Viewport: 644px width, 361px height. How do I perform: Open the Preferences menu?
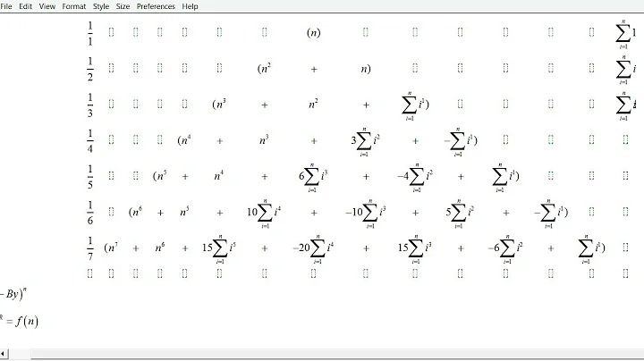click(x=156, y=6)
